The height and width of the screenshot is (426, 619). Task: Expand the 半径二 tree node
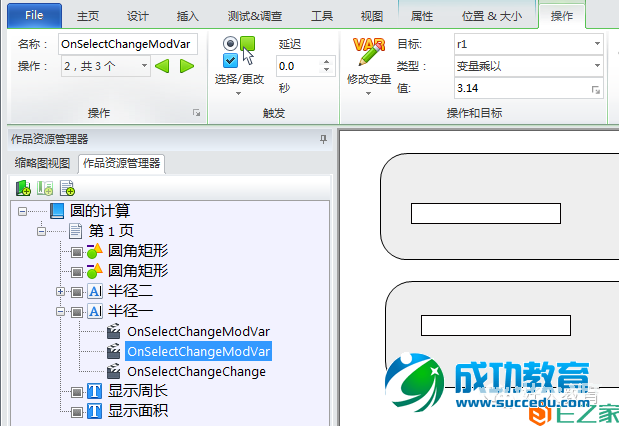60,291
